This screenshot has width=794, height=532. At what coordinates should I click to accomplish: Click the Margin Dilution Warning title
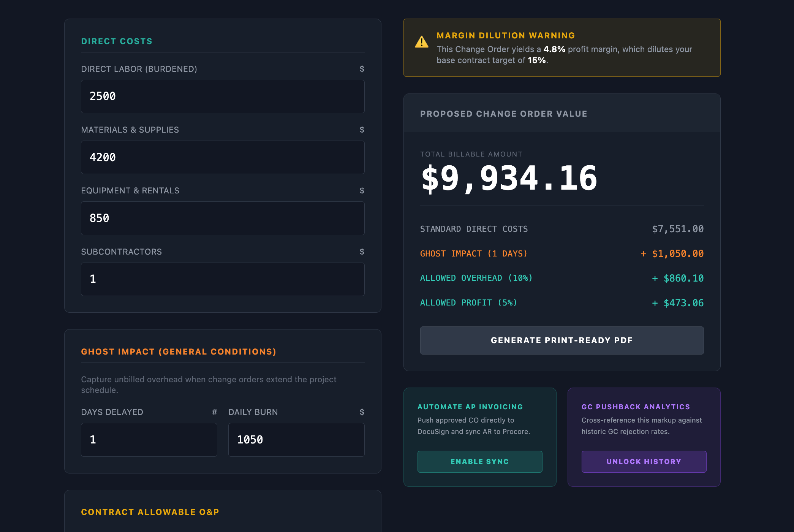506,36
